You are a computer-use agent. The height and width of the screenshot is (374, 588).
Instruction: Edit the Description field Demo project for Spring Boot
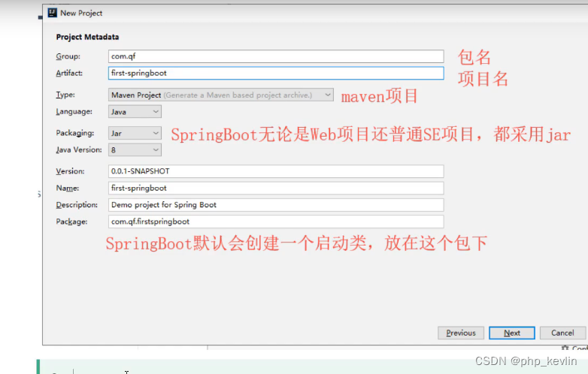pyautogui.click(x=276, y=205)
